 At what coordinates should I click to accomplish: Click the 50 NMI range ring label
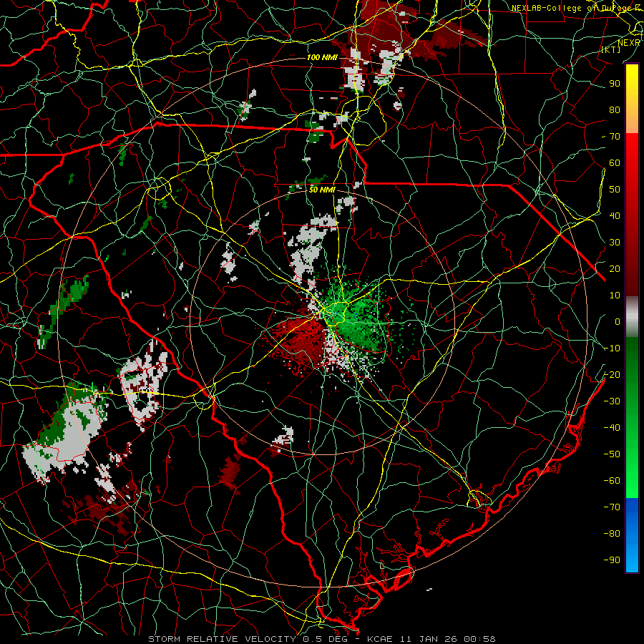[322, 190]
